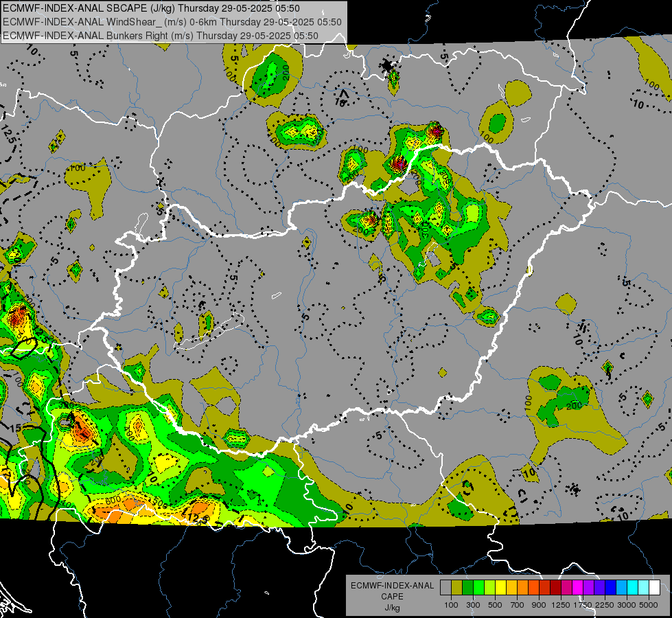
Task: Select the bright cyan legend swatch
Action: [x=633, y=588]
